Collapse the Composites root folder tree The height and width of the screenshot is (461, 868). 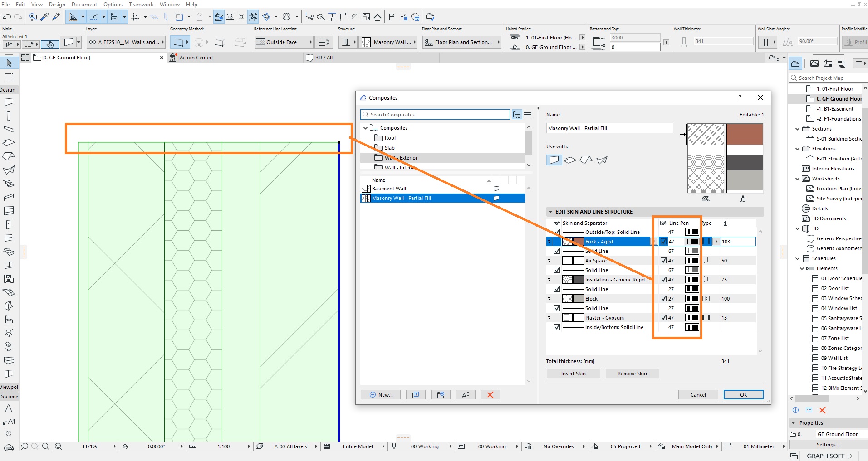pyautogui.click(x=365, y=128)
